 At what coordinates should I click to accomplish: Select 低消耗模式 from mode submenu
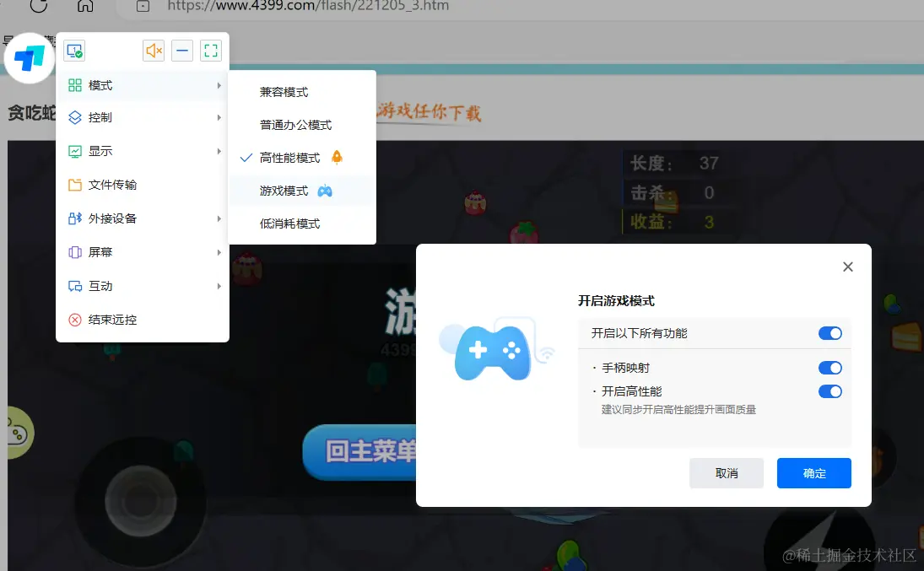302,224
